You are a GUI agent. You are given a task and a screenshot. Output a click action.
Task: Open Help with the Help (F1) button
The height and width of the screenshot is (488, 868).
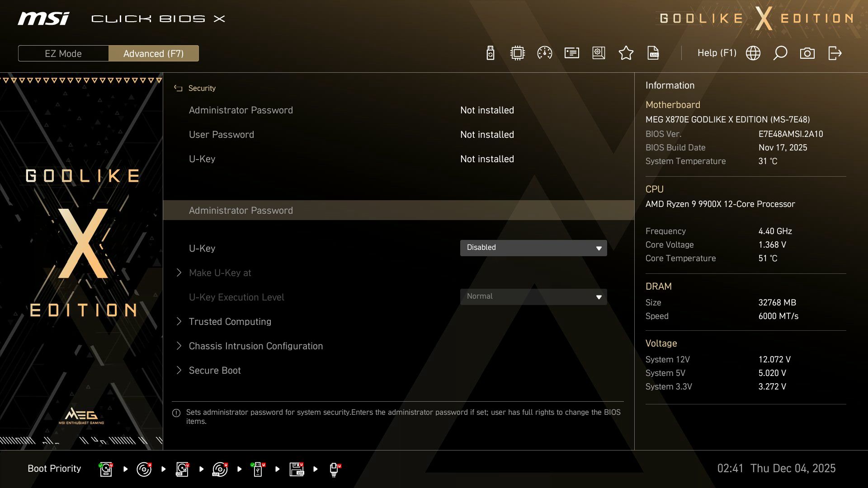(717, 53)
